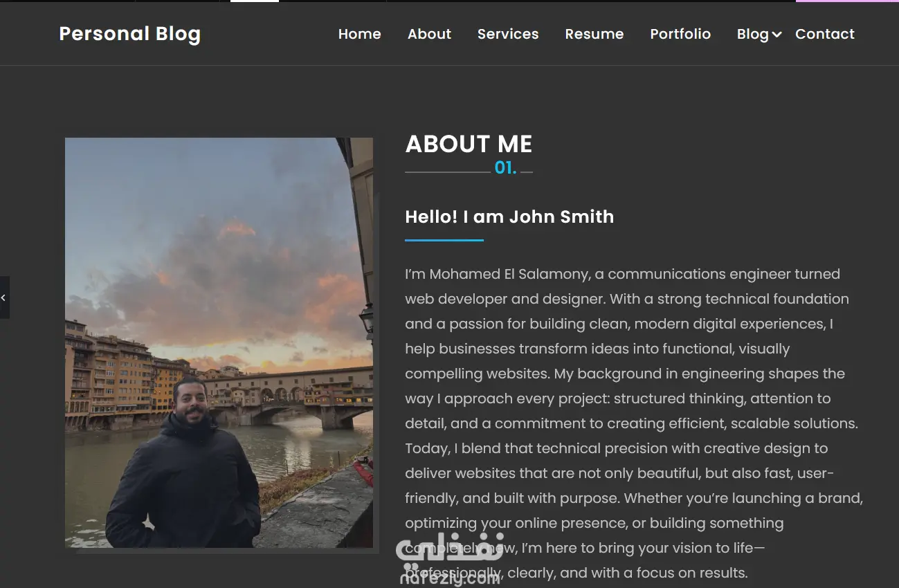Screen dimensions: 899x588
Task: Click the blue 01. section number
Action: pos(505,168)
